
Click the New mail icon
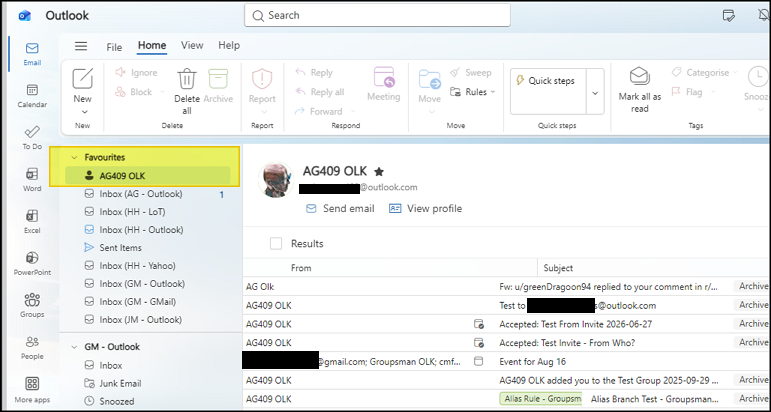click(x=83, y=79)
